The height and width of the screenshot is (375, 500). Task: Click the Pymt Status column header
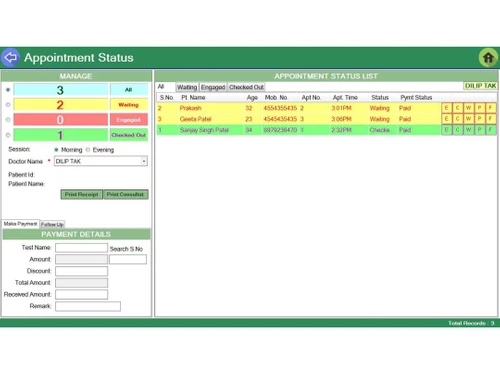pos(416,97)
